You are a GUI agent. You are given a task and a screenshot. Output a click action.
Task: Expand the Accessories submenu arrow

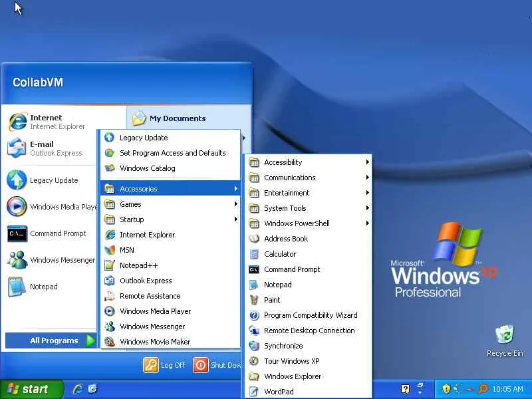pos(236,189)
